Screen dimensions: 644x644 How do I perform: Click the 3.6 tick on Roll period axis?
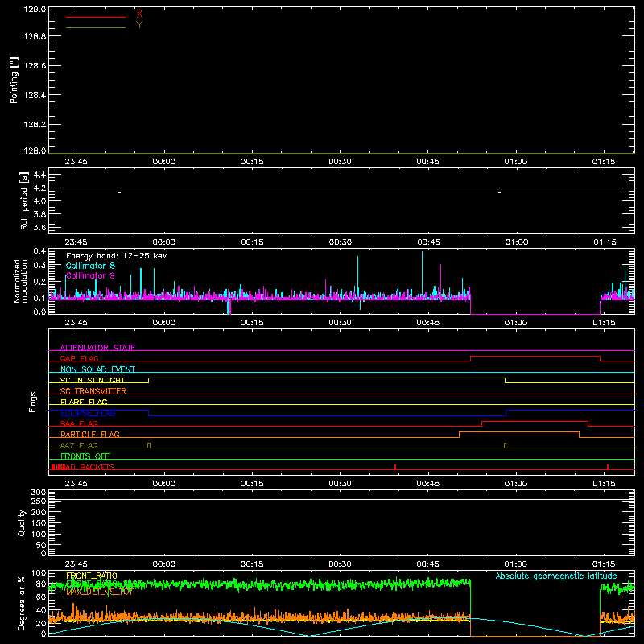(39, 228)
